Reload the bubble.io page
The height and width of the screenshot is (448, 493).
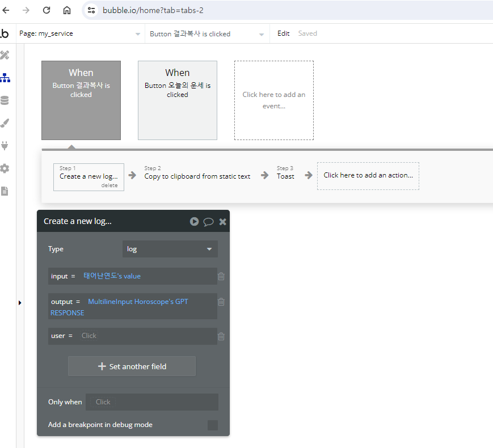tap(47, 10)
